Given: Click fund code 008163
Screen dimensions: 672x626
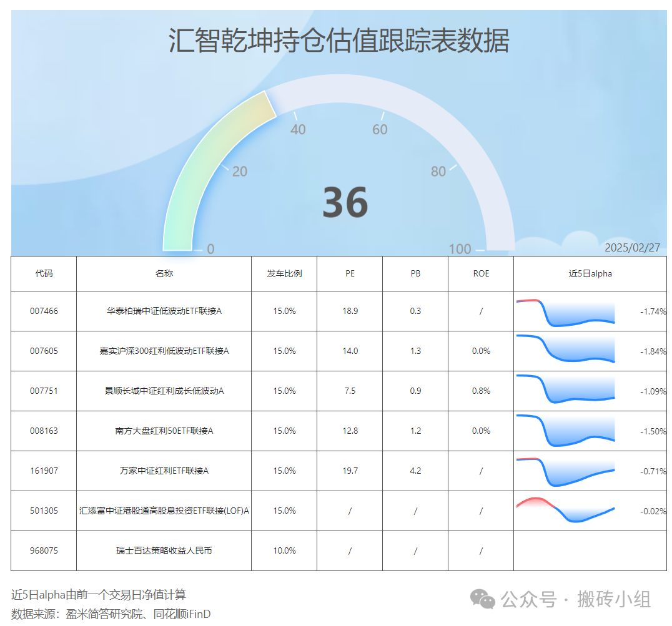Looking at the screenshot, I should point(44,431).
